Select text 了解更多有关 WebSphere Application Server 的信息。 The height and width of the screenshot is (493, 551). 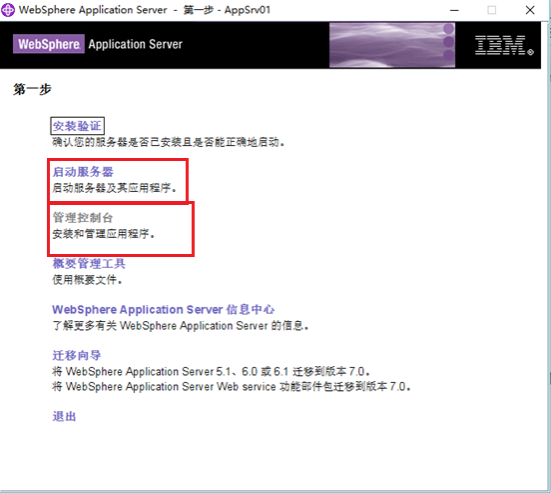[181, 326]
